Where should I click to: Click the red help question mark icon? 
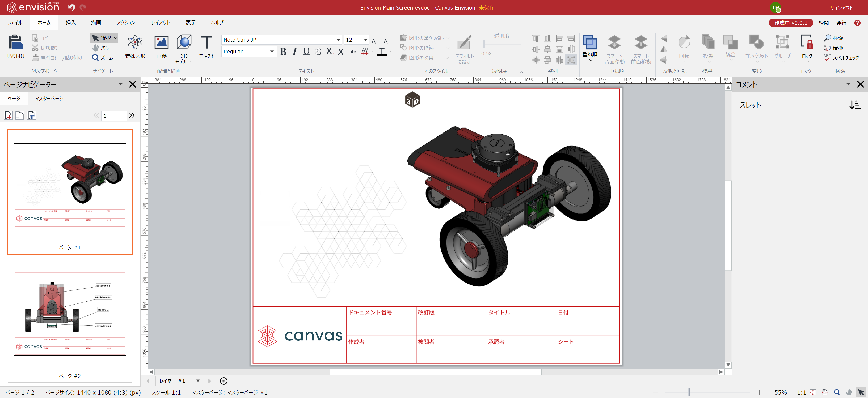click(857, 23)
